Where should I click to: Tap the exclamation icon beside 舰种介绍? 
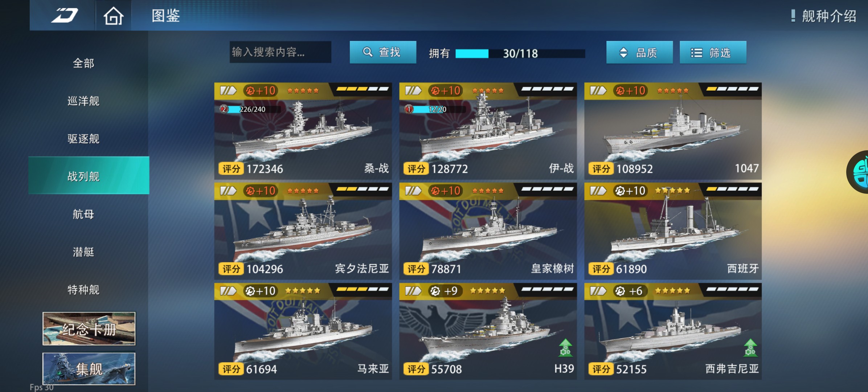(793, 16)
